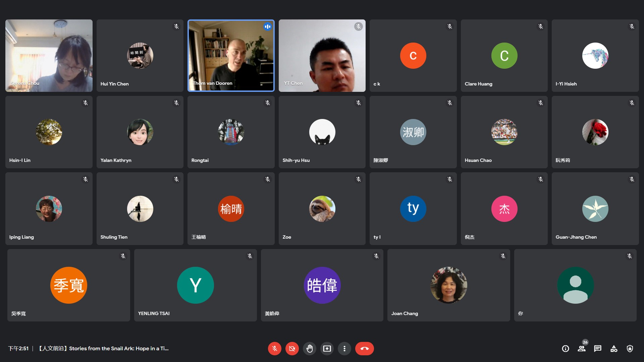
Task: Click muted mic icon on 陳淑卿 tile
Action: coord(450,103)
